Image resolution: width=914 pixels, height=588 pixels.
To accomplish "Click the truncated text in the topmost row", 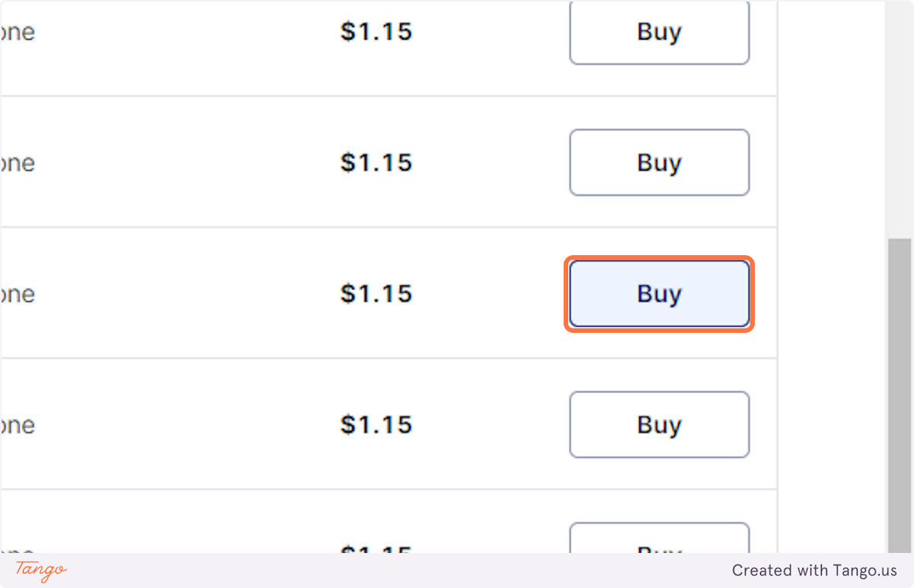I will pyautogui.click(x=18, y=33).
